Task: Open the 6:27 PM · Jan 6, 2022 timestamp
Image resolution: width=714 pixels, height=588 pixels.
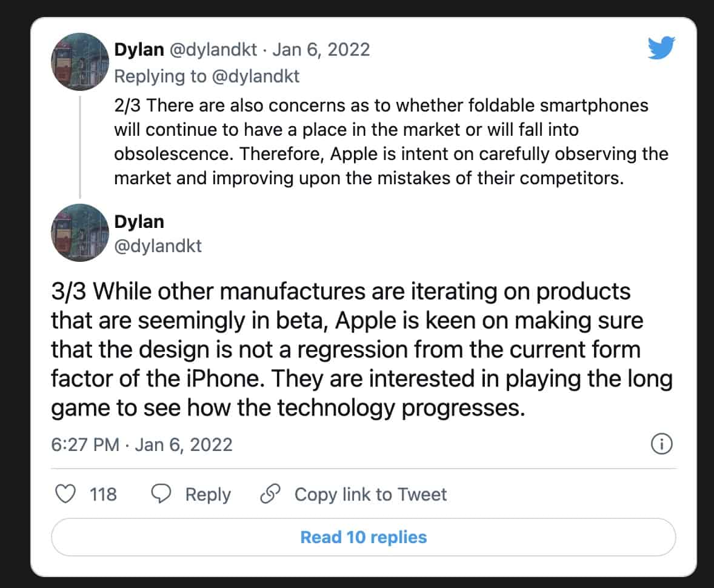Action: pos(142,444)
